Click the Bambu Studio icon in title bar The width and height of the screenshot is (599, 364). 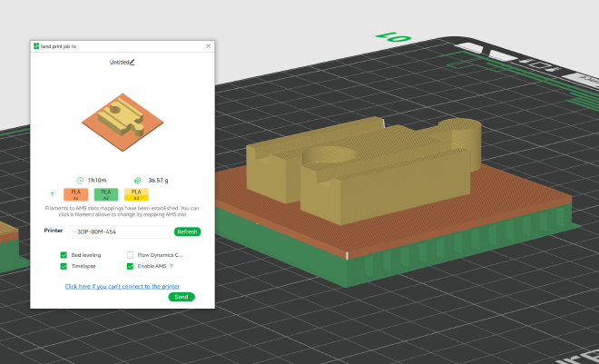click(35, 45)
